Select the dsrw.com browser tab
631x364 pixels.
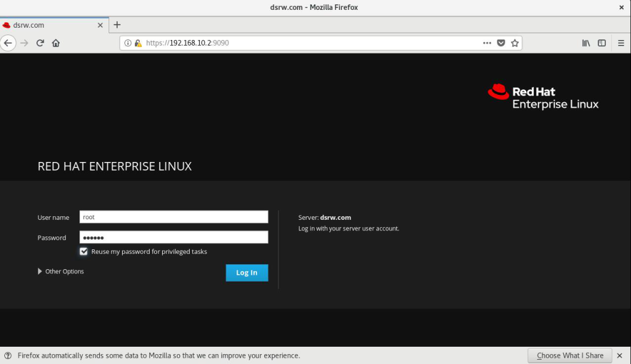pyautogui.click(x=54, y=25)
